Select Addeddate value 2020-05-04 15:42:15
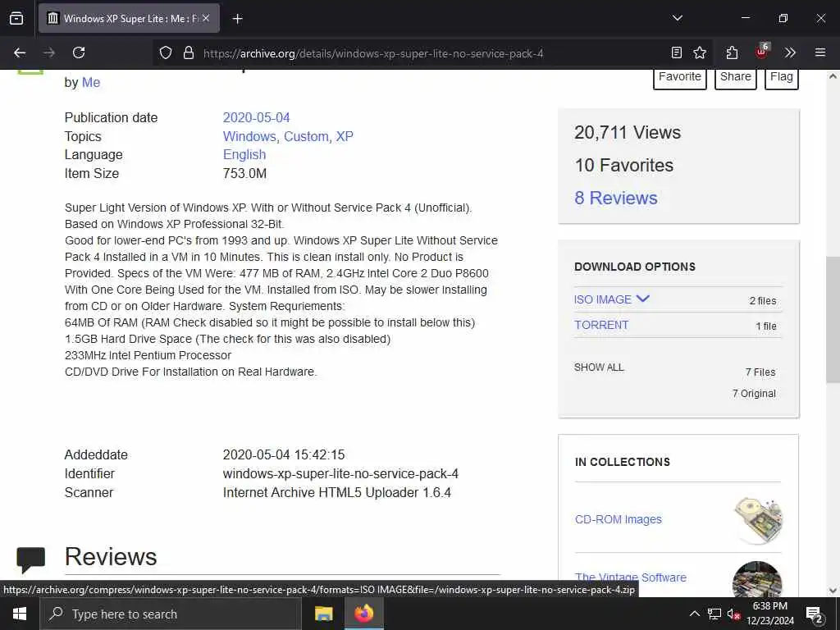The width and height of the screenshot is (840, 630). (x=284, y=454)
